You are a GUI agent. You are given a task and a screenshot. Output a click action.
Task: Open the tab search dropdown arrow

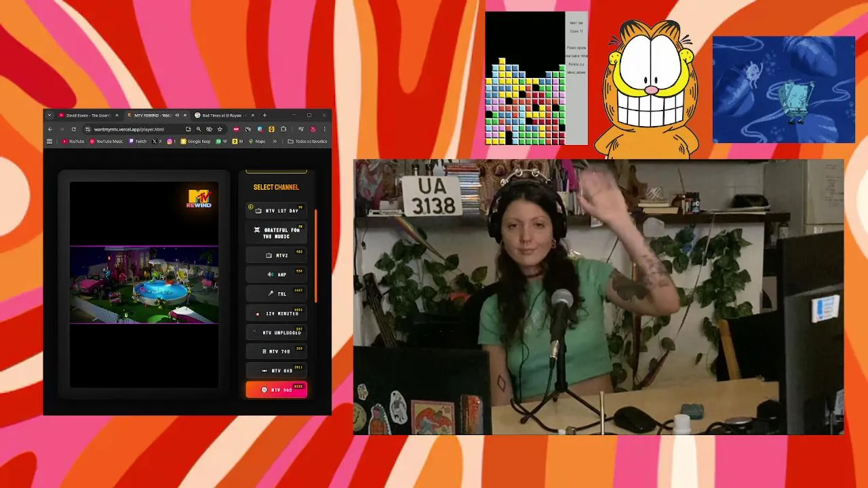pos(50,115)
